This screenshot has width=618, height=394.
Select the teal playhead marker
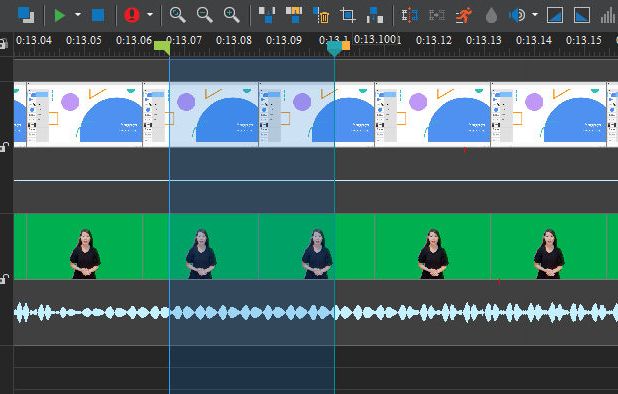coord(334,49)
